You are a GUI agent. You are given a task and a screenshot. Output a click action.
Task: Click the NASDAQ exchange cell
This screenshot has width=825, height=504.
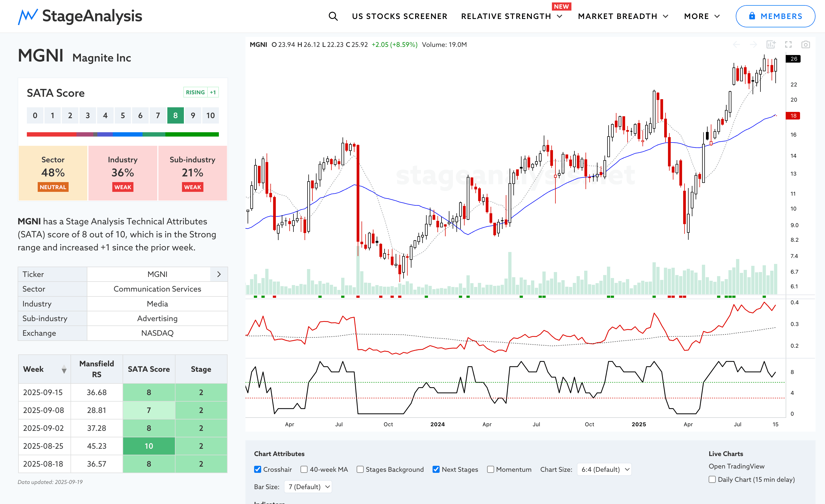pyautogui.click(x=157, y=333)
